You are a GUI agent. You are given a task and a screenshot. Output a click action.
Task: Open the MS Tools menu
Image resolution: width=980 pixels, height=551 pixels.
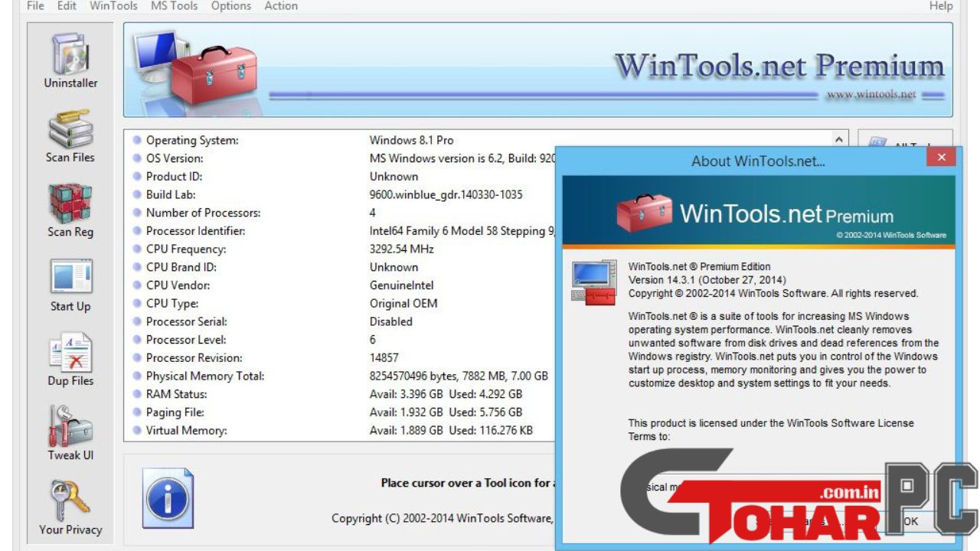coord(174,6)
